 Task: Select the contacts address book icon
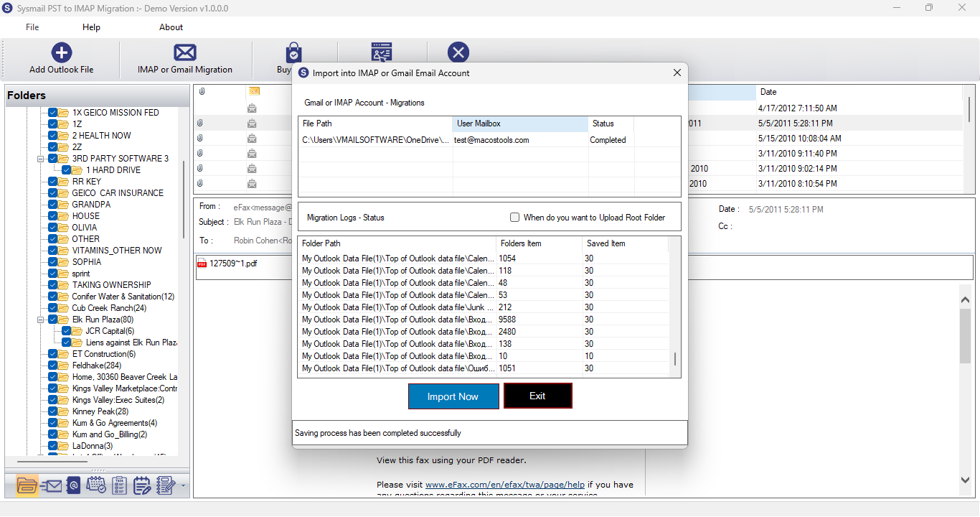(x=73, y=485)
